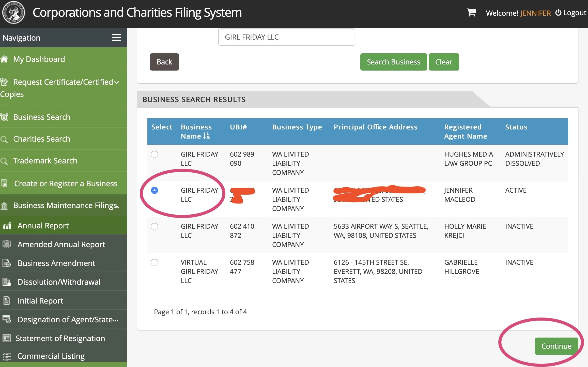The height and width of the screenshot is (367, 588).
Task: Select Virtual Girl Friday LLC radio button
Action: pyautogui.click(x=154, y=262)
